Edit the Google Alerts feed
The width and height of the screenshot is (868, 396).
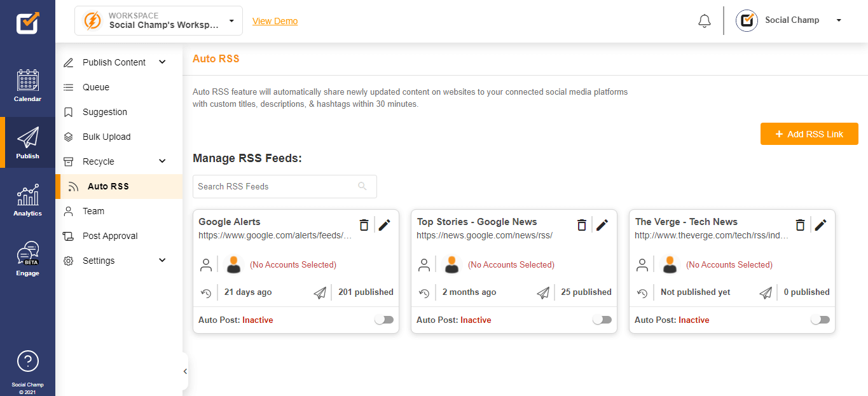[384, 225]
